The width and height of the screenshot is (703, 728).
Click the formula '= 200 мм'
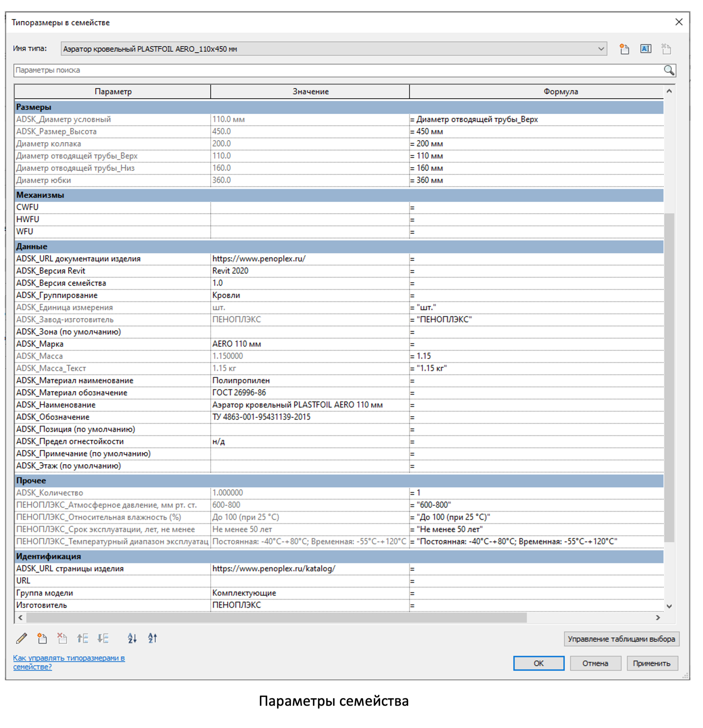[x=536, y=144]
